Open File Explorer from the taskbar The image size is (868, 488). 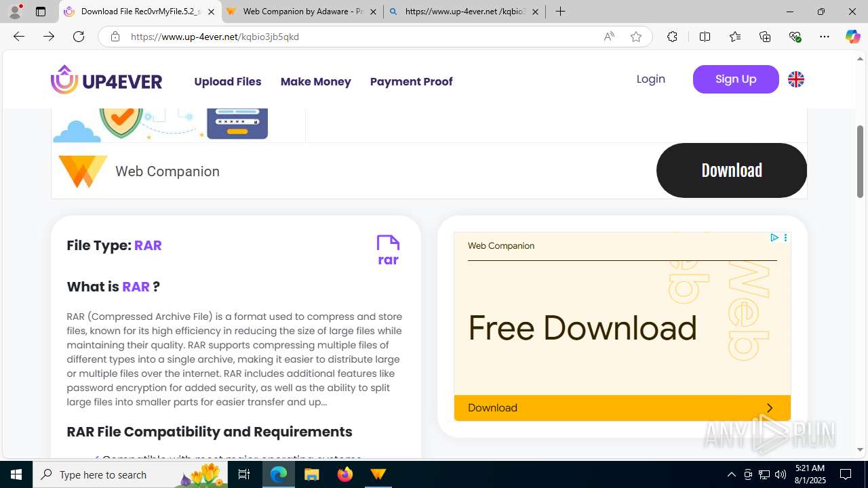point(312,474)
